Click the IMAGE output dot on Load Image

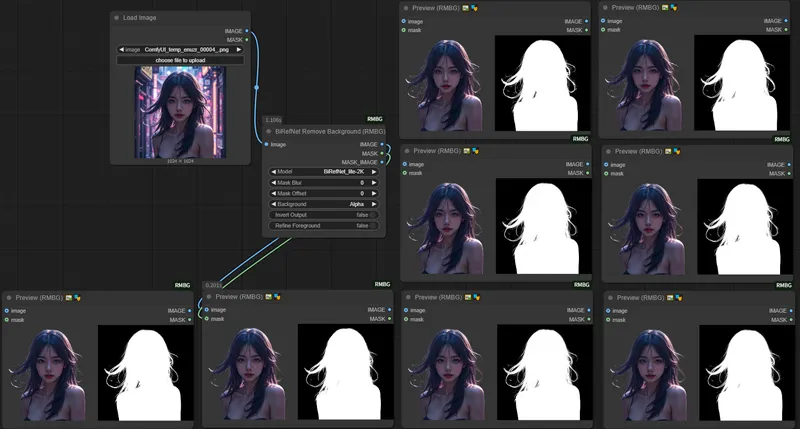tap(247, 31)
